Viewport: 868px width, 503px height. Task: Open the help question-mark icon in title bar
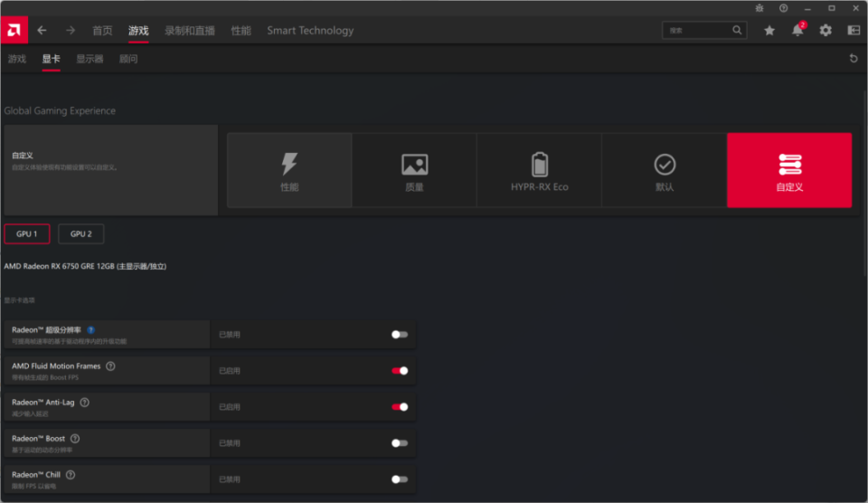[783, 8]
